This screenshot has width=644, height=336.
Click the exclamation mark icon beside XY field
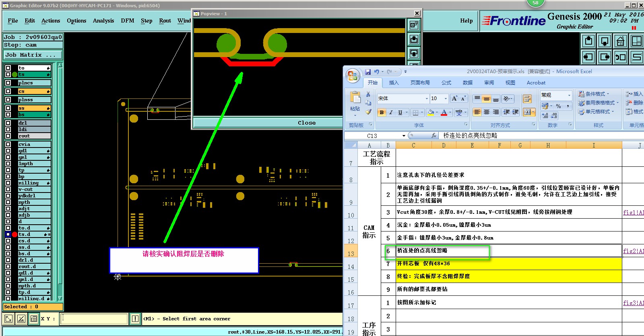click(135, 319)
